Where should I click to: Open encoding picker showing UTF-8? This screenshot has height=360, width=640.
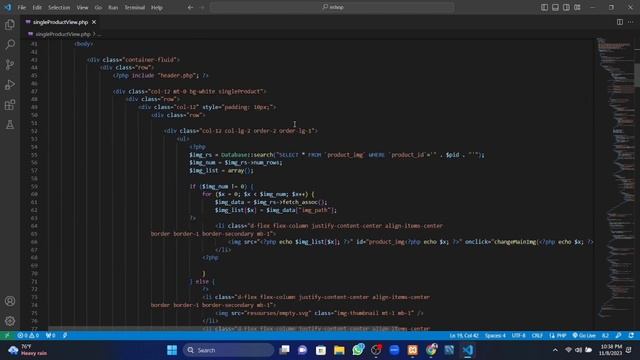518,336
